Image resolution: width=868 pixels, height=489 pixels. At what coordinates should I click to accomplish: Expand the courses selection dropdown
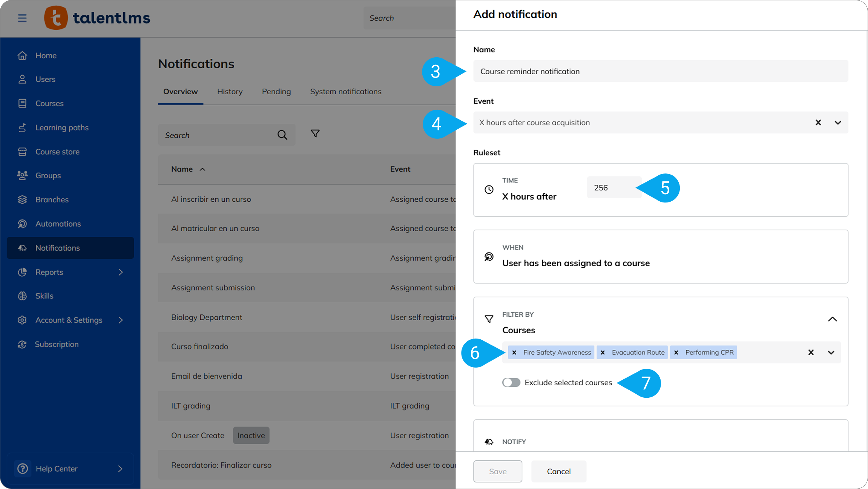click(831, 353)
